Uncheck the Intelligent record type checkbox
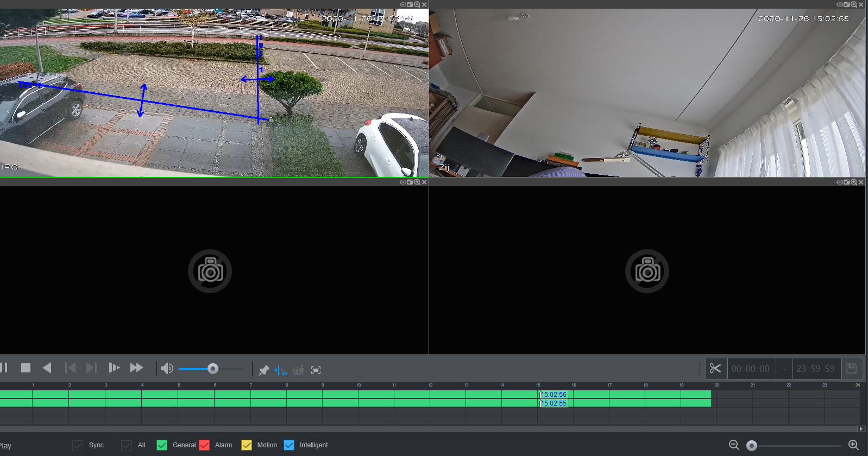Viewport: 868px width, 456px height. click(289, 445)
